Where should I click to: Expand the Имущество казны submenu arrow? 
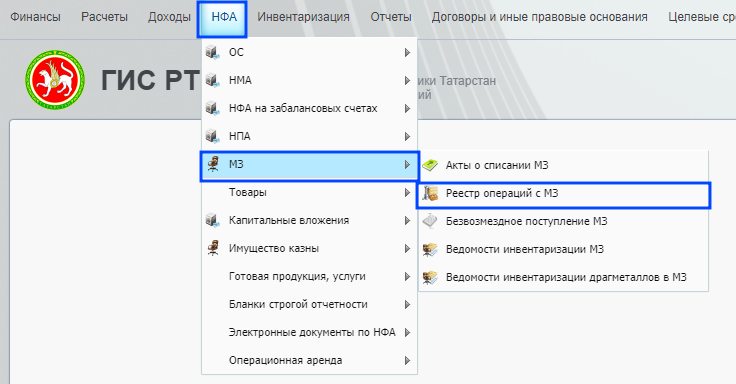point(407,249)
